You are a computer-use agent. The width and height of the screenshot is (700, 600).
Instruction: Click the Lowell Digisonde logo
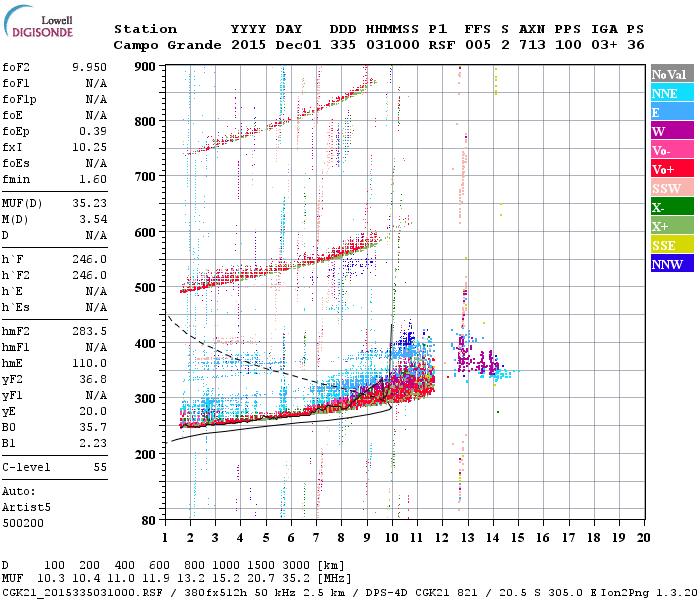pos(38,21)
